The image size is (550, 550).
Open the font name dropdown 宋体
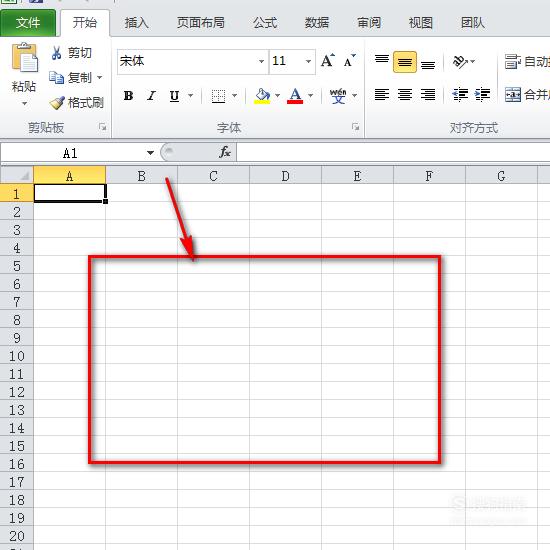click(261, 61)
